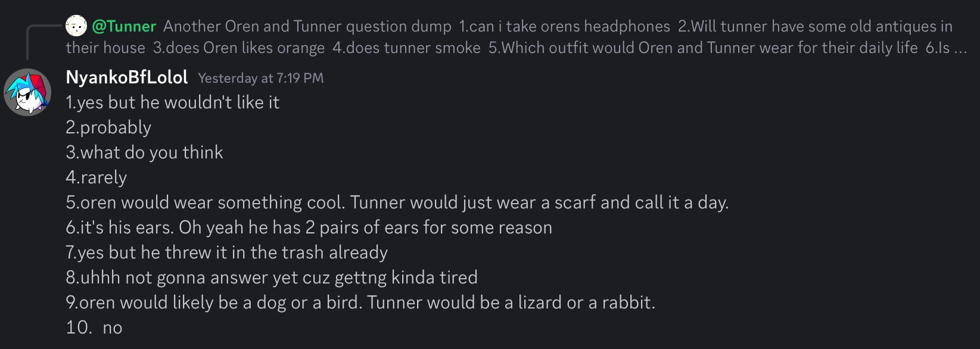This screenshot has height=349, width=980.
Task: Click the @Tunner mention in the reply
Action: (x=124, y=26)
